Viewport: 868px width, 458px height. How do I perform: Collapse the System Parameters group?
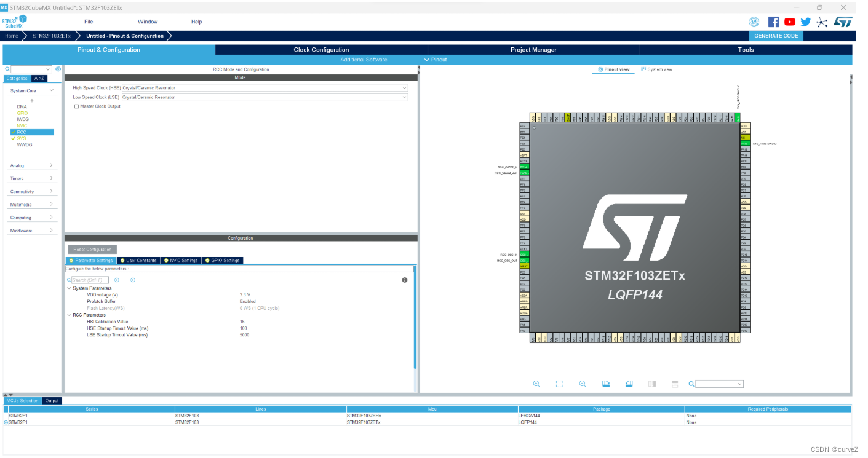[69, 288]
